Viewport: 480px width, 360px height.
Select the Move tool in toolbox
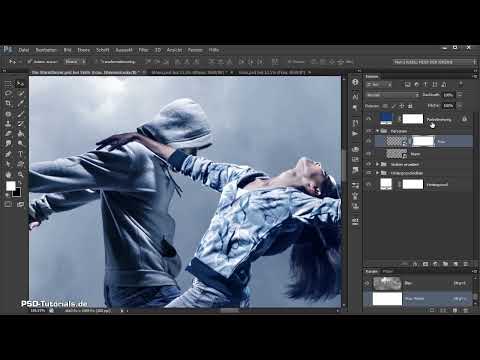point(20,84)
